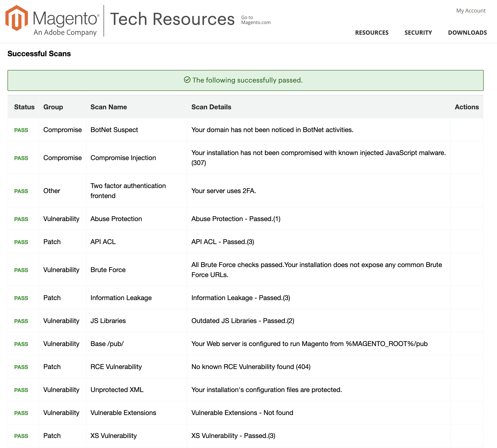
Task: Click the RCE Vulnerability scan details text
Action: (251, 367)
